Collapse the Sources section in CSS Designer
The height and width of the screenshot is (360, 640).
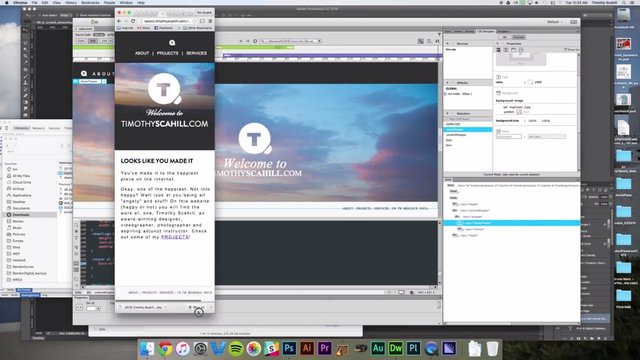[x=448, y=43]
